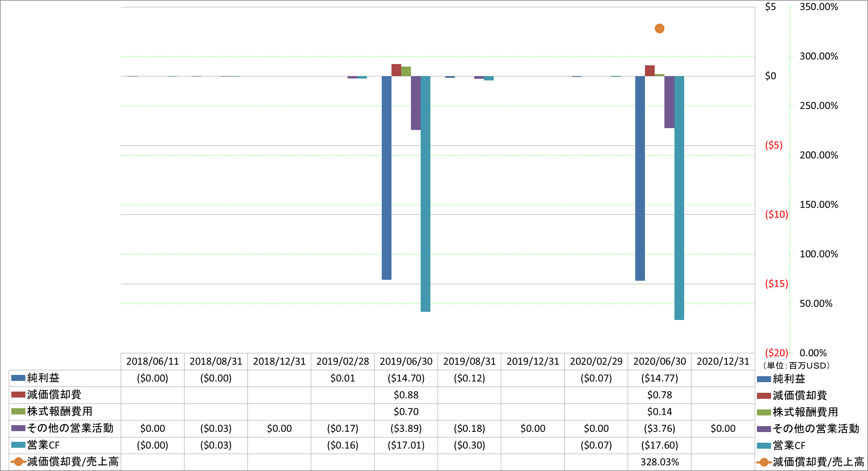Click the ($0.18) other operating activities cell
The image size is (868, 471).
pyautogui.click(x=469, y=429)
